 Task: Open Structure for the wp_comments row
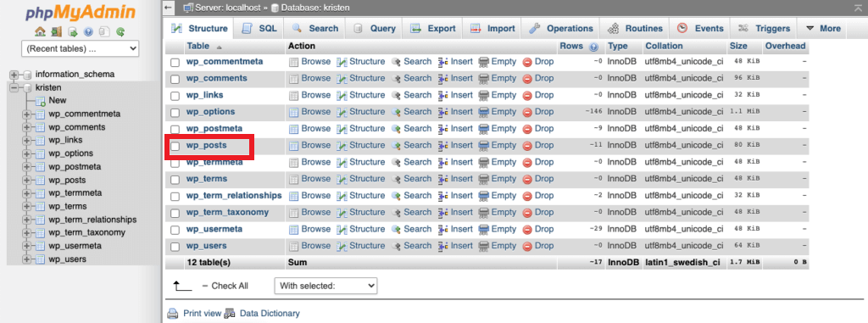(361, 78)
